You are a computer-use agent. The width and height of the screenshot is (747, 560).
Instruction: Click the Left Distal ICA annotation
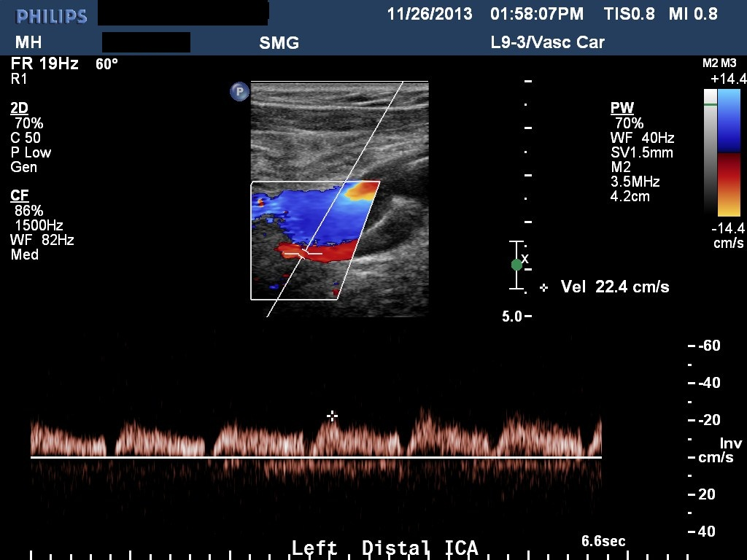384,548
